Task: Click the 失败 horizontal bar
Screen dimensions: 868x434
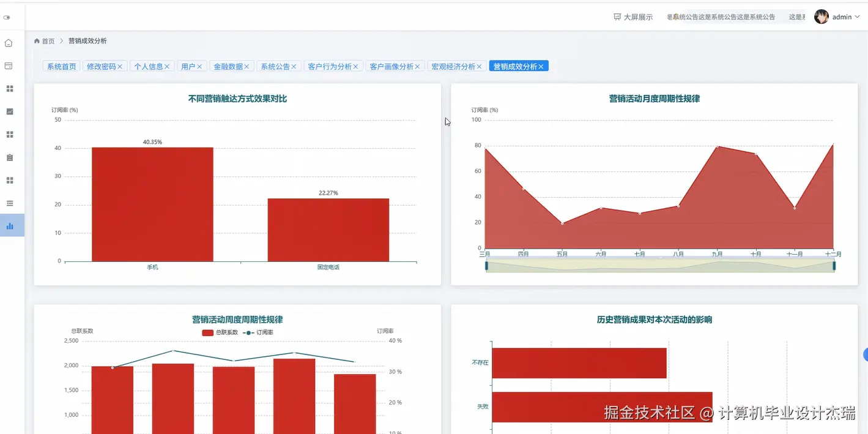Action: pos(602,407)
